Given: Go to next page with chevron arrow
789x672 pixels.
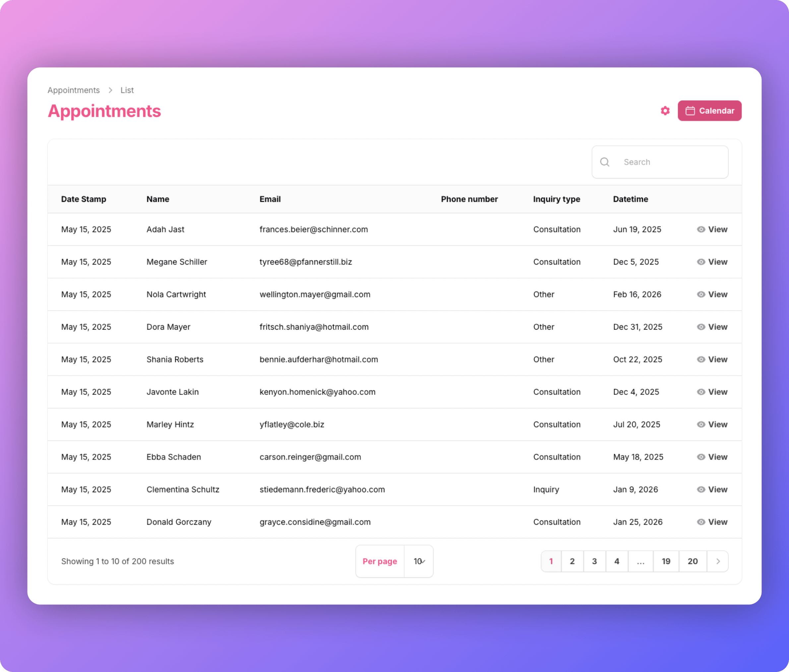Looking at the screenshot, I should [x=718, y=561].
